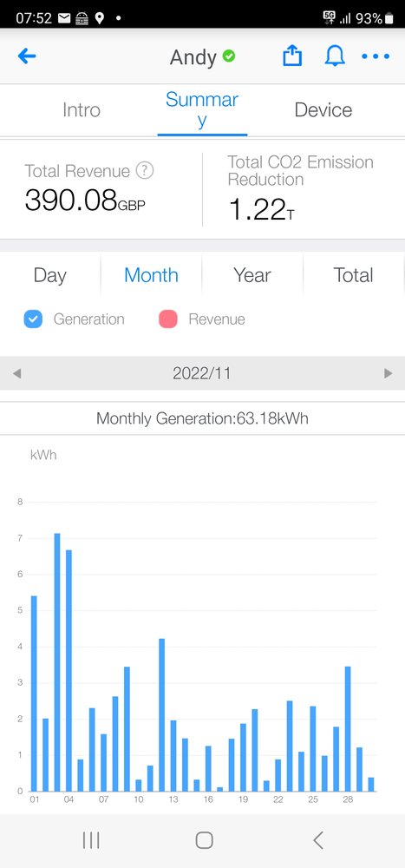Screen dimensions: 405x868
Task: Switch to the Intro tab
Action: click(x=82, y=109)
